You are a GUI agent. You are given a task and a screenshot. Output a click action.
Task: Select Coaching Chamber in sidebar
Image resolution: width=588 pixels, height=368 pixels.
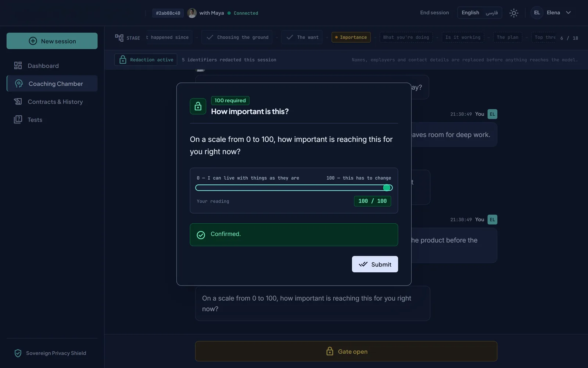(x=52, y=84)
